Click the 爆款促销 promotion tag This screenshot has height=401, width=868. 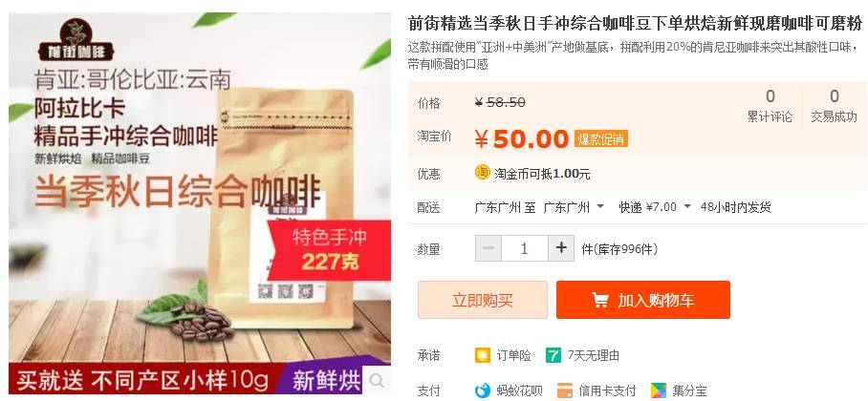pos(600,138)
